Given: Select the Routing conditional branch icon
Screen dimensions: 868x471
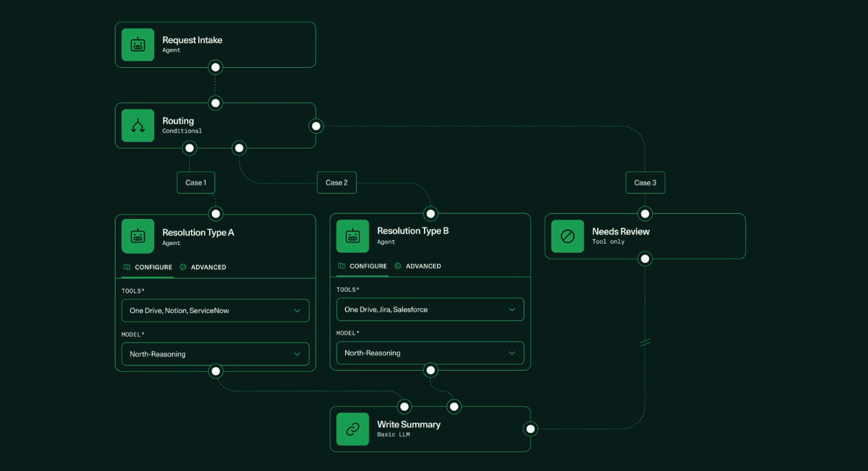Looking at the screenshot, I should tap(138, 126).
